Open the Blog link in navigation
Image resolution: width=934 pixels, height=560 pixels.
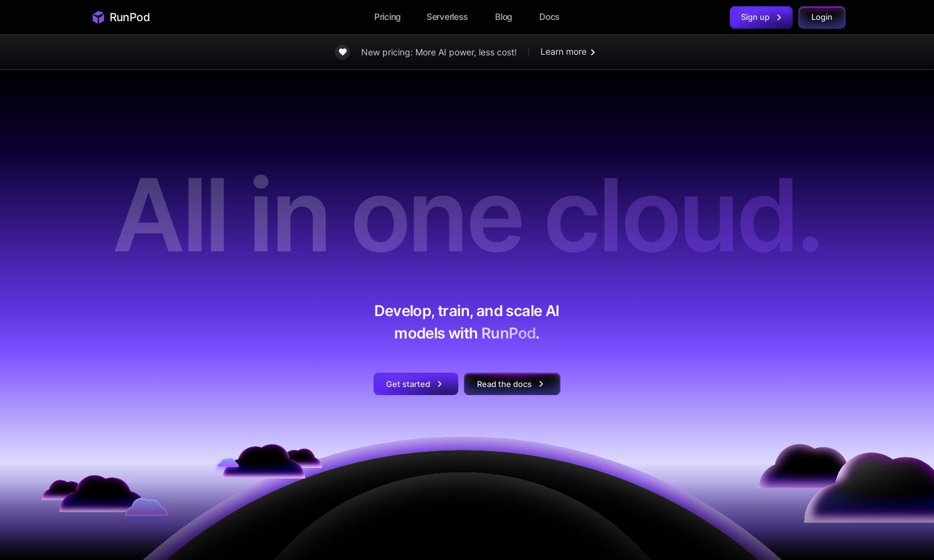point(504,17)
